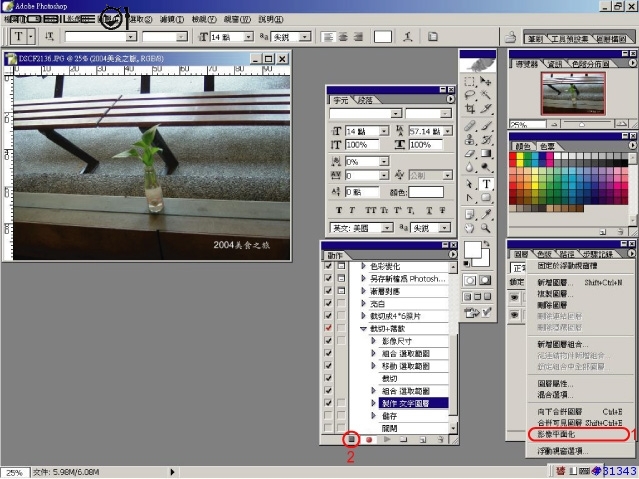Select the Slice tool
639x479 pixels.
[485, 109]
